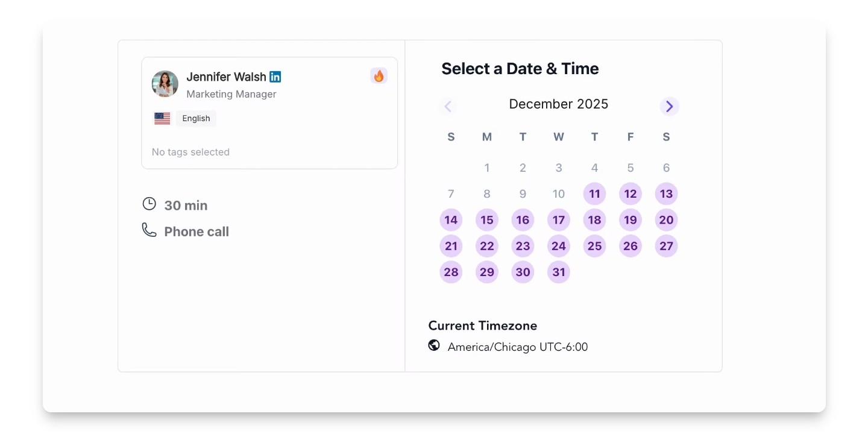Click the LinkedIn icon beside Jennifer Walsh
This screenshot has height=434, width=868.
pos(275,77)
